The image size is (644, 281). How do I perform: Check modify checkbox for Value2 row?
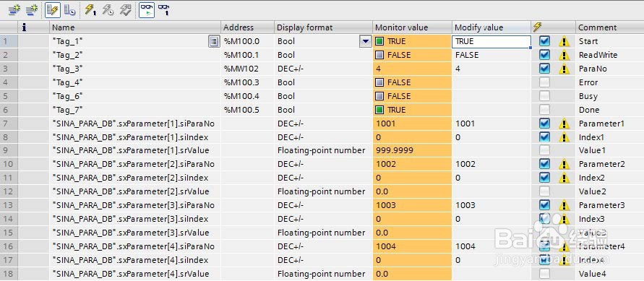544,191
